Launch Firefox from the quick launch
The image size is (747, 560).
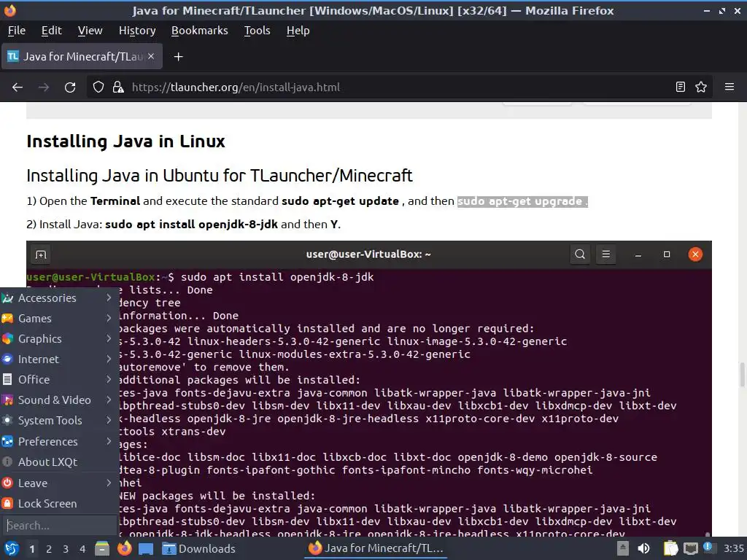(124, 548)
